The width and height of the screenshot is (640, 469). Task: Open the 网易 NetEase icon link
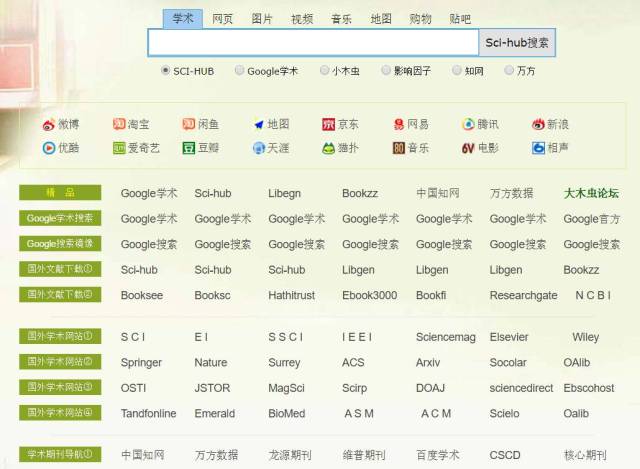(x=411, y=124)
